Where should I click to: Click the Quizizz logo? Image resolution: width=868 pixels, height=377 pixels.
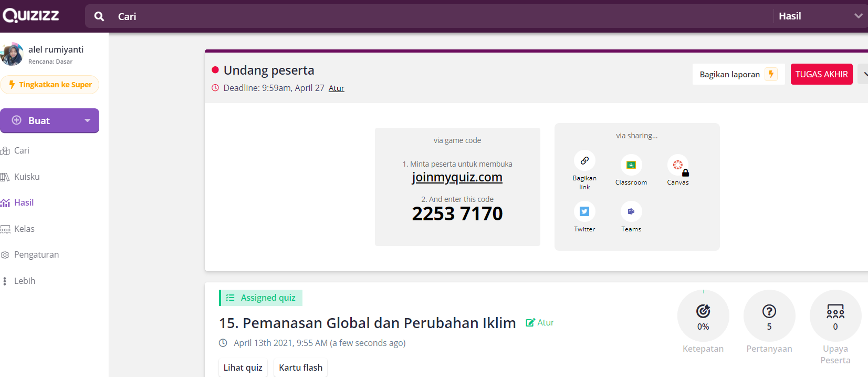(x=31, y=16)
